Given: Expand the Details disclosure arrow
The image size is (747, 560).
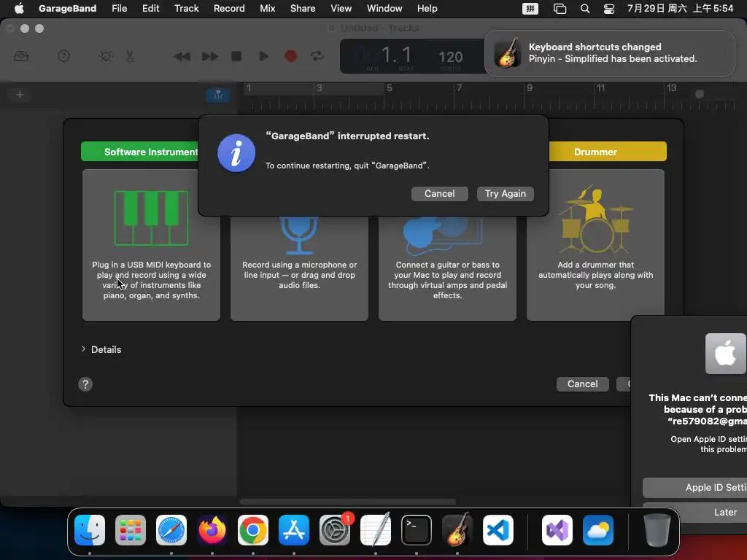Looking at the screenshot, I should pyautogui.click(x=83, y=349).
